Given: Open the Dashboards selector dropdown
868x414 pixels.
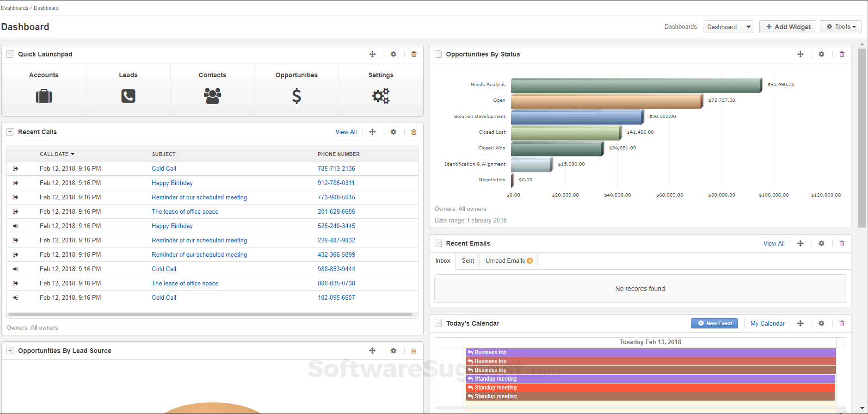Looking at the screenshot, I should [728, 27].
